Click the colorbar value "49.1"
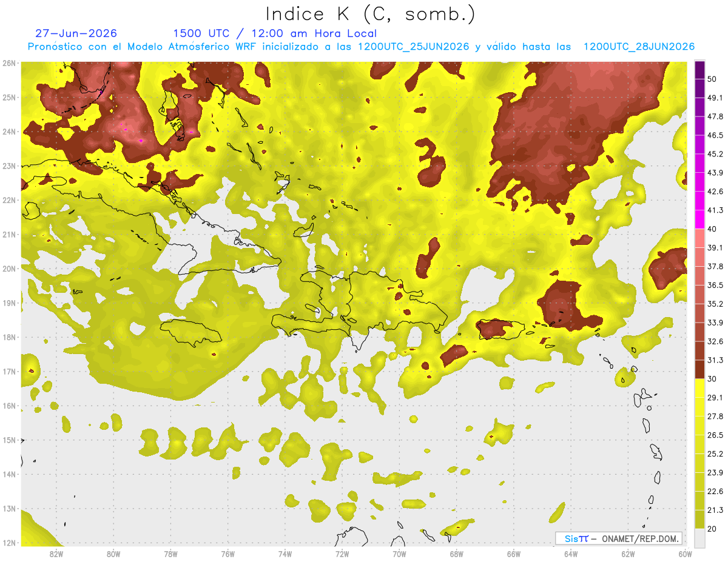This screenshot has width=728, height=562. pyautogui.click(x=715, y=98)
